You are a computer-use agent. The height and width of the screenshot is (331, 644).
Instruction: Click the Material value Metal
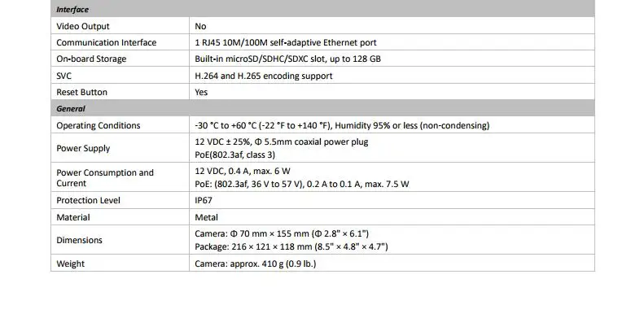(x=206, y=217)
